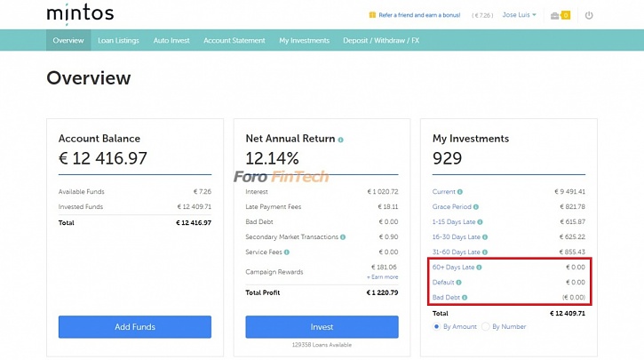Select the By Number radio option

(x=486, y=327)
